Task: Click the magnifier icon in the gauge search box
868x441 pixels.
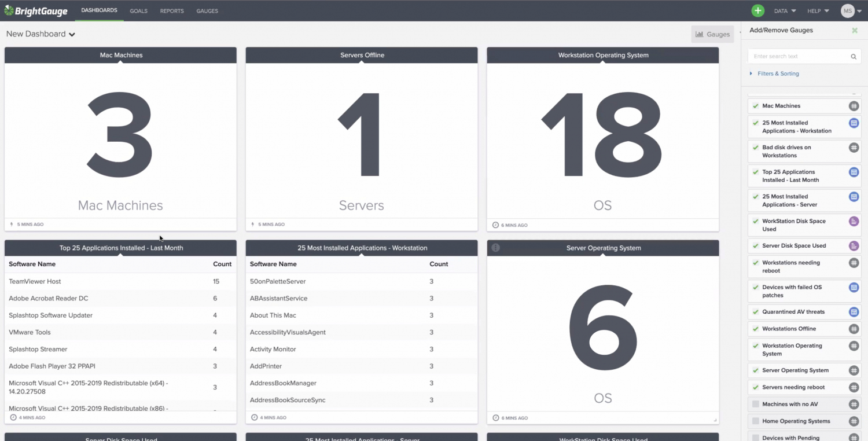Action: pos(853,56)
